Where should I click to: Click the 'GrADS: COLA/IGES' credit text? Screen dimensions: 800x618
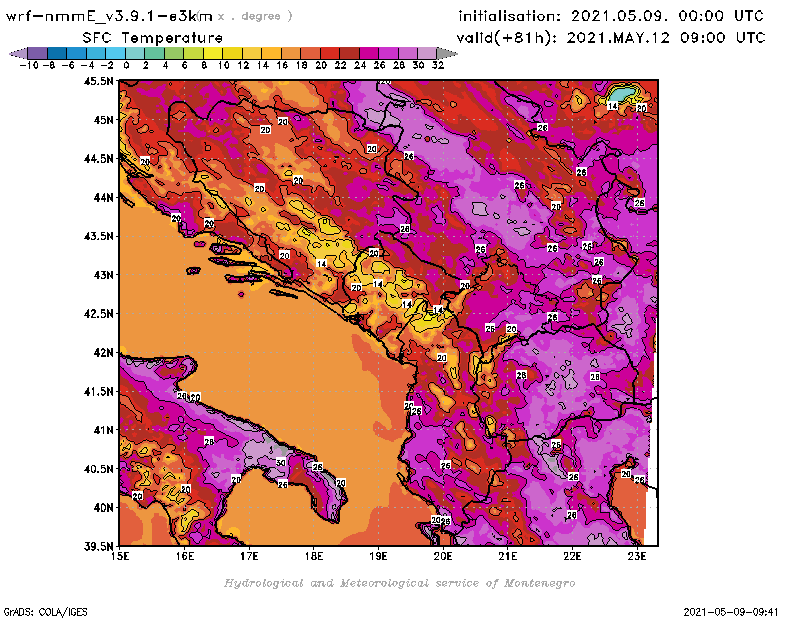click(x=45, y=612)
